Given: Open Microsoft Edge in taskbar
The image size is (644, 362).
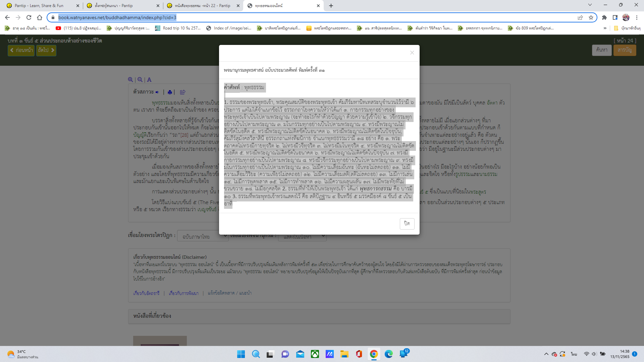Looking at the screenshot, I should tap(389, 354).
